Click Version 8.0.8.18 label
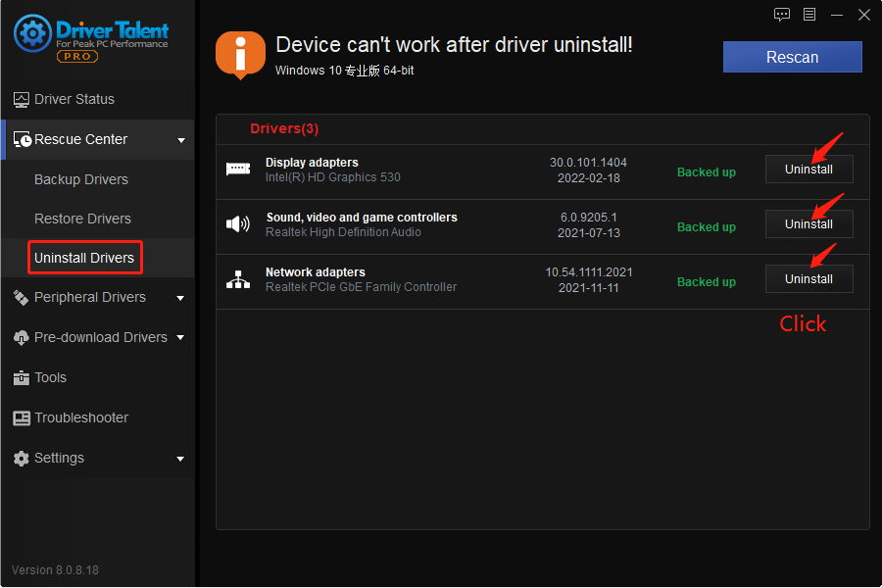882x588 pixels. coord(55,570)
